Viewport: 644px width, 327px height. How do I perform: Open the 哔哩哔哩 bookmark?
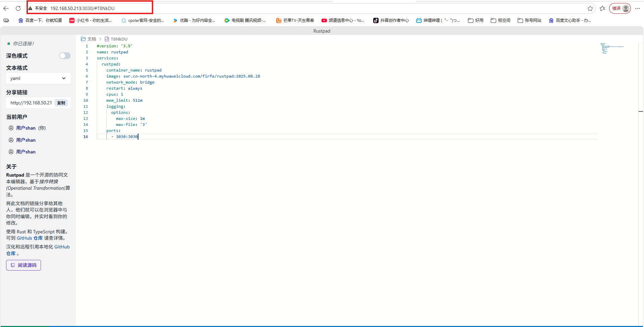click(438, 20)
